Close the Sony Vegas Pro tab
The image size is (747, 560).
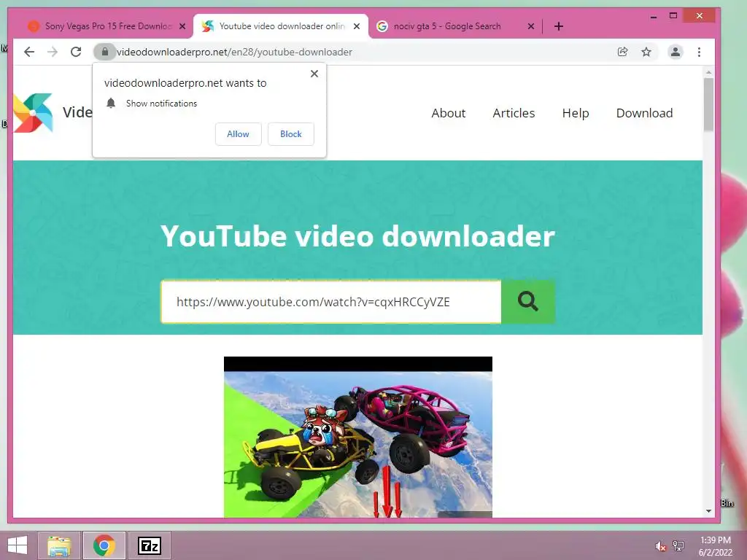182,26
